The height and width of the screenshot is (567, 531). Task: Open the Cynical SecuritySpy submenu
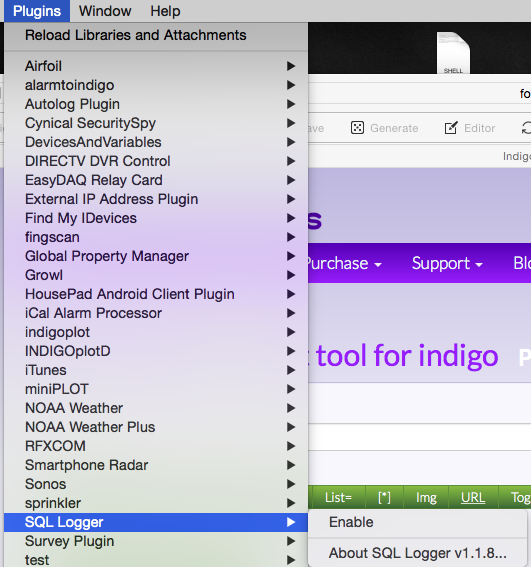156,123
